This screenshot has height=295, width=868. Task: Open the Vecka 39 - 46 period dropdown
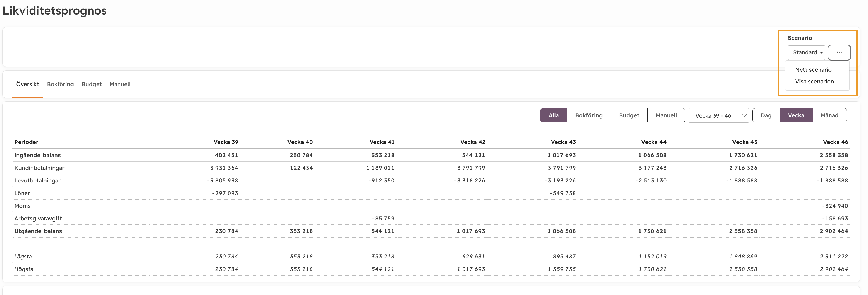719,116
